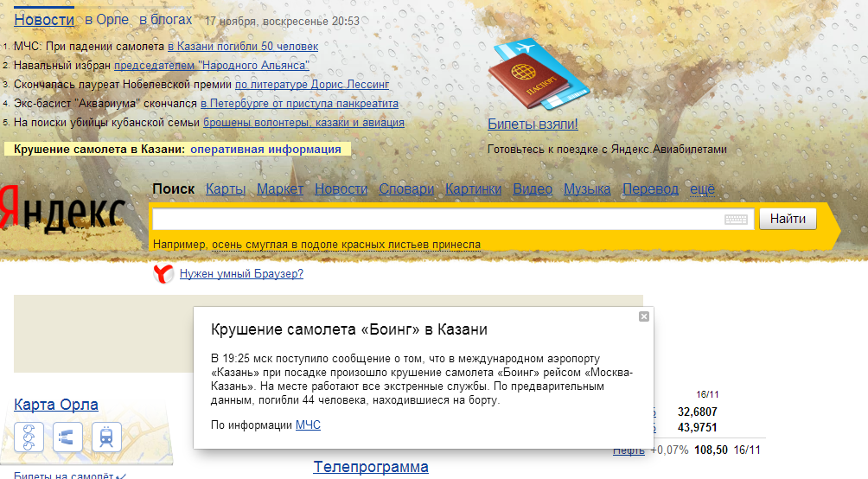Open the Билеты на самолёт link
Image resolution: width=868 pixels, height=479 pixels.
(x=64, y=476)
